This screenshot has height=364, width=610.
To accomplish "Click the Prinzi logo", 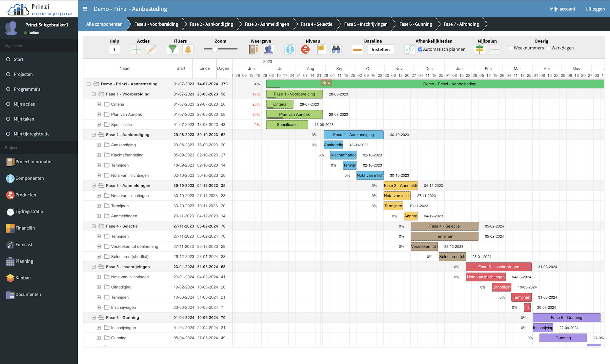I will click(39, 9).
